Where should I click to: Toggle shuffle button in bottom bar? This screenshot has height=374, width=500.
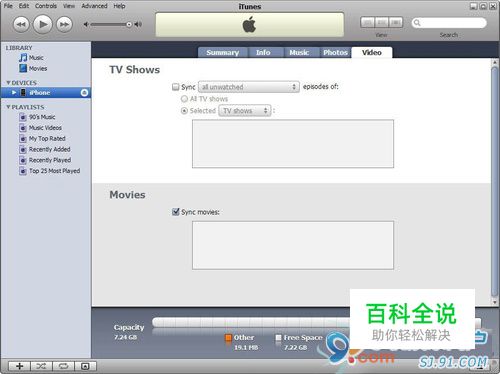[x=41, y=366]
